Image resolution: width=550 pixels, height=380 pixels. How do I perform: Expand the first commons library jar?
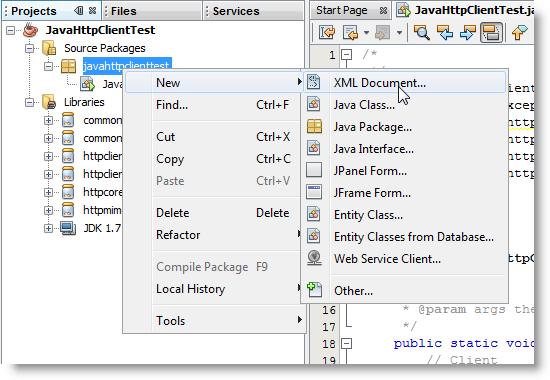tap(48, 120)
